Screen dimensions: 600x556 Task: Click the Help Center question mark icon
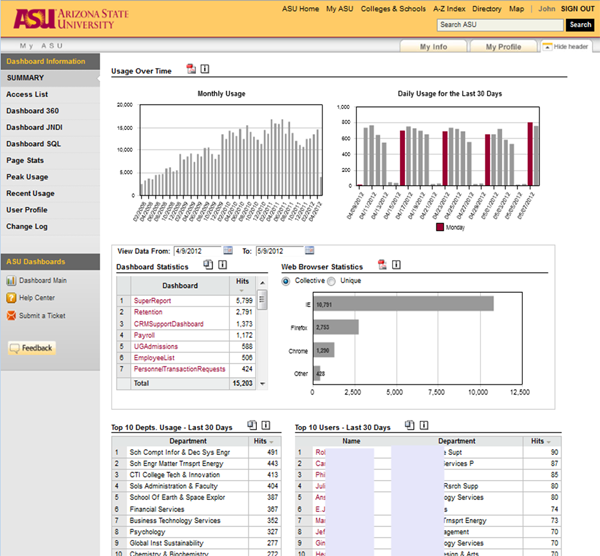click(11, 298)
